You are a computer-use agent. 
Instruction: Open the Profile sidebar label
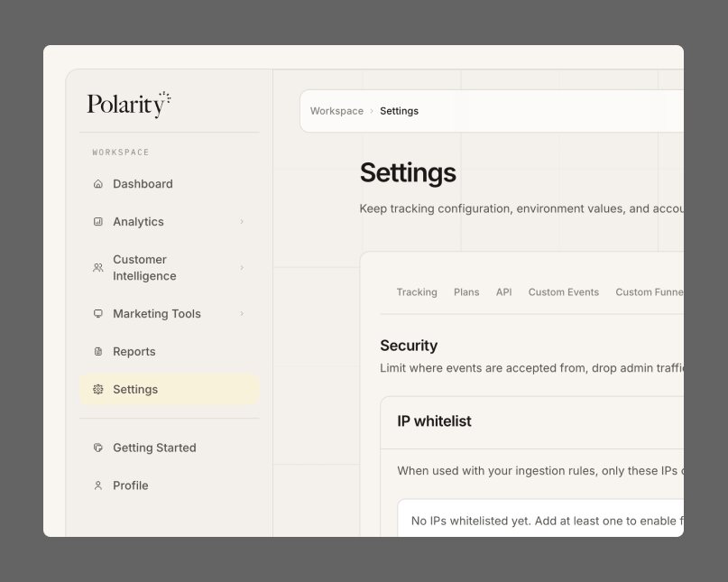(131, 485)
